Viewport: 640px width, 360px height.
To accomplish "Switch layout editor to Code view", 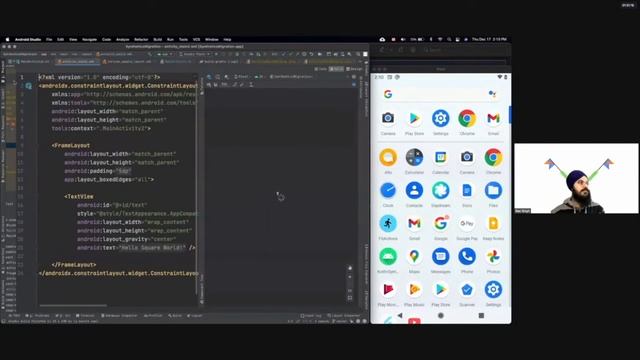I will [322, 69].
